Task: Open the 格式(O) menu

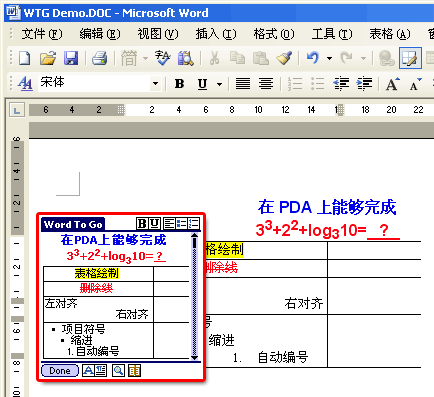Action: pyautogui.click(x=274, y=34)
